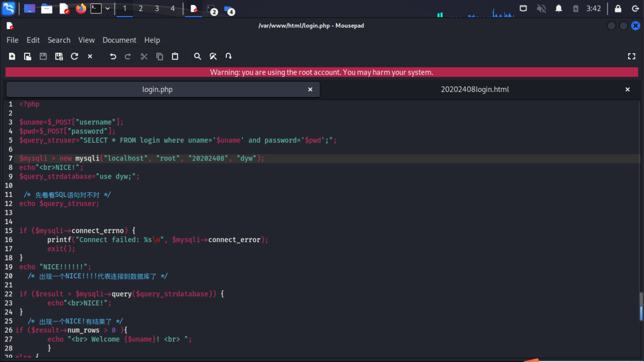Copy the selection using the toolbar icon
Image resolution: width=644 pixels, height=362 pixels.
tap(160, 56)
